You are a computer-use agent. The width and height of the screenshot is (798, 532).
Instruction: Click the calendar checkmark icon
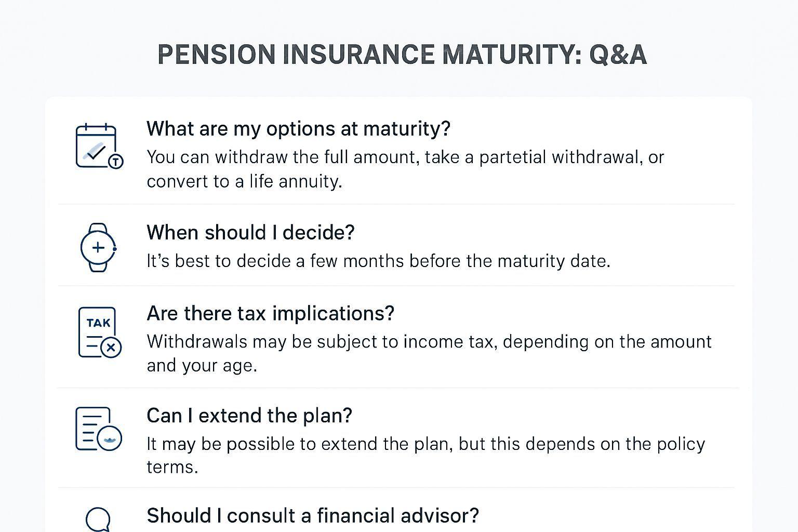[x=97, y=146]
